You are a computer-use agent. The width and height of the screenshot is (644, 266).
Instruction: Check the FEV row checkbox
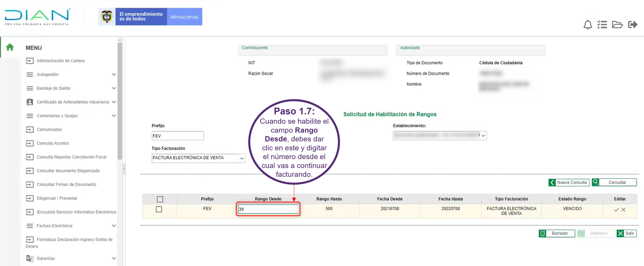159,209
